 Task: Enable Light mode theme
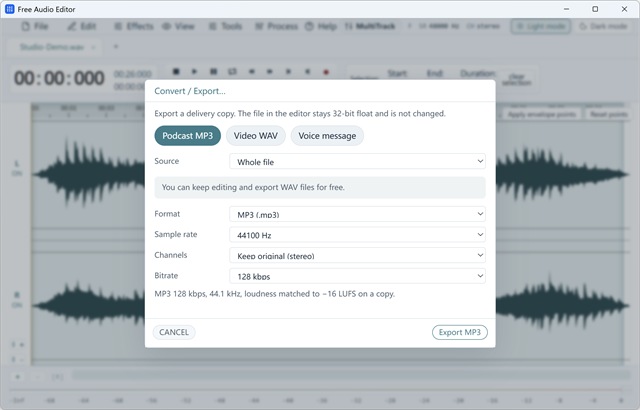[540, 27]
